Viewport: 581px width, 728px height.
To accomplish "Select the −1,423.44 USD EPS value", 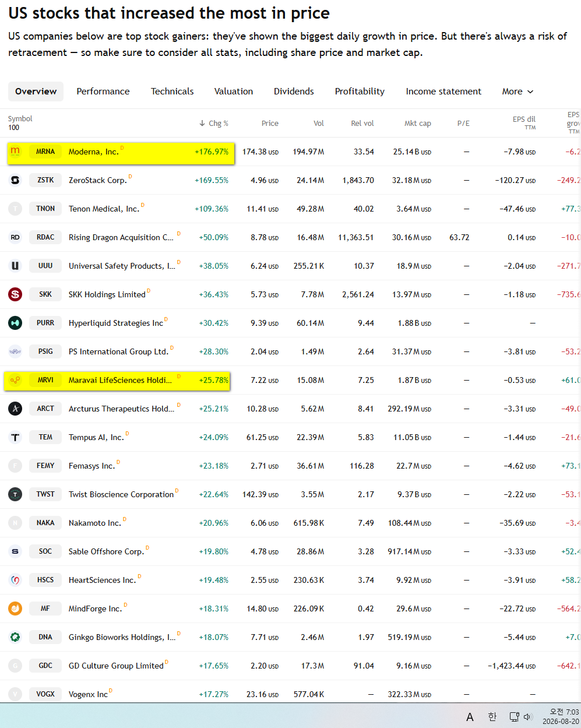I will (x=512, y=666).
